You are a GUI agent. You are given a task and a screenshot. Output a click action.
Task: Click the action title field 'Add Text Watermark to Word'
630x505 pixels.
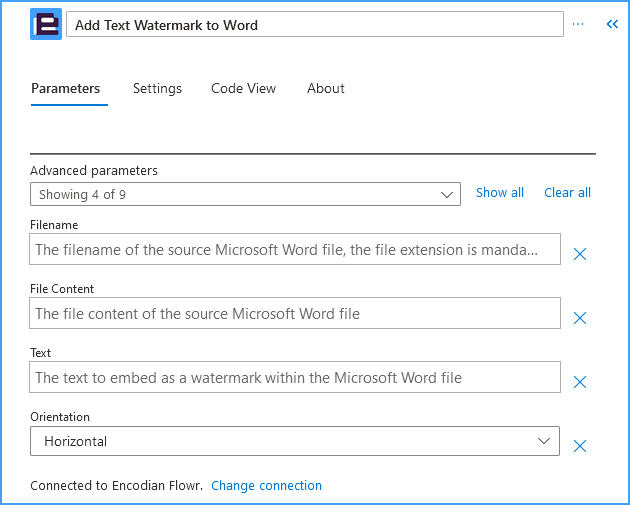pyautogui.click(x=315, y=25)
